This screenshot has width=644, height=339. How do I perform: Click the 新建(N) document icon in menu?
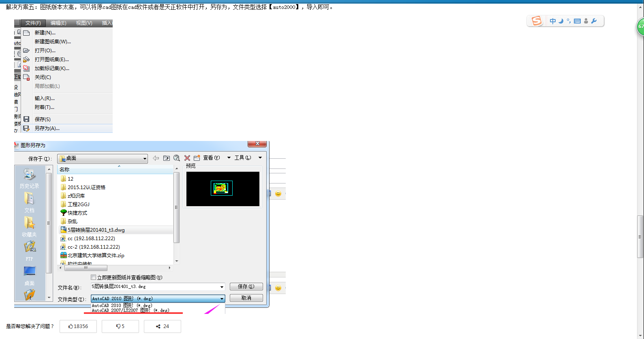(x=26, y=33)
